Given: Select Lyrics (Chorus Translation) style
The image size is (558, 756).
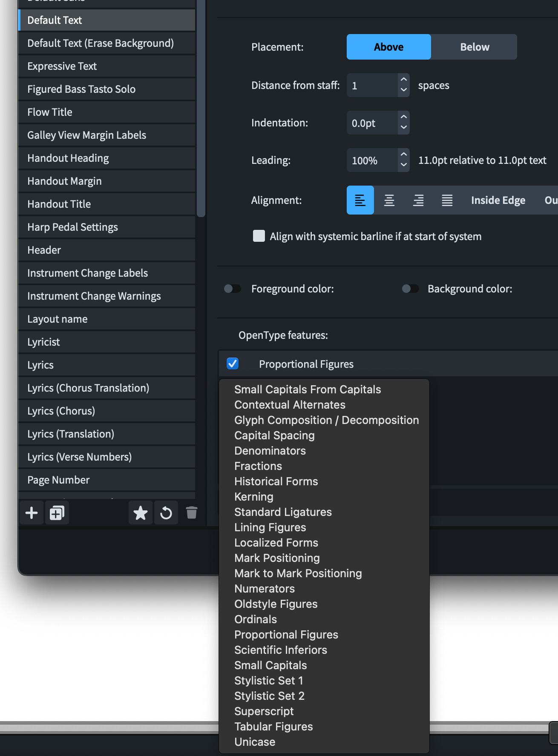Looking at the screenshot, I should pyautogui.click(x=107, y=388).
